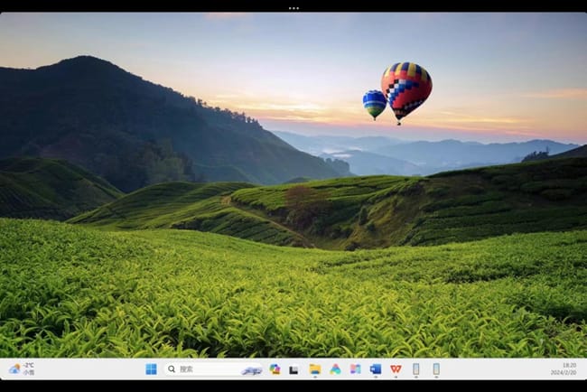
Task: Click the small blue hot air balloon
Action: (x=374, y=102)
